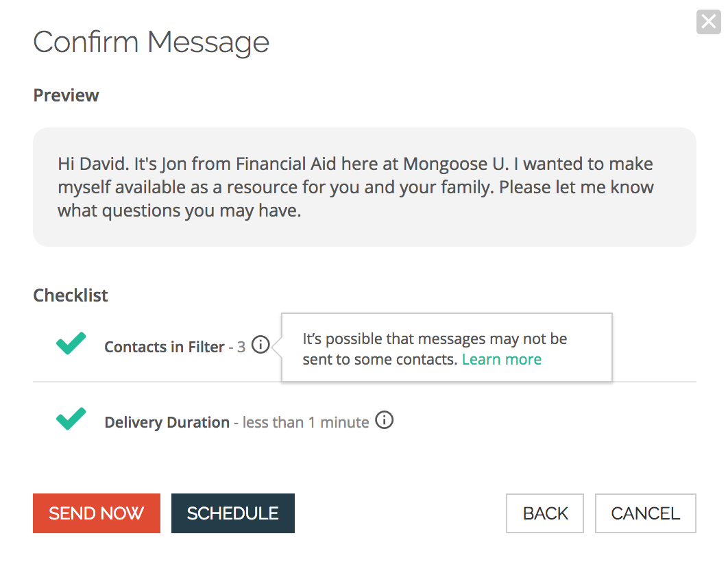Hit the CANCEL button
728x562 pixels.
coord(645,513)
